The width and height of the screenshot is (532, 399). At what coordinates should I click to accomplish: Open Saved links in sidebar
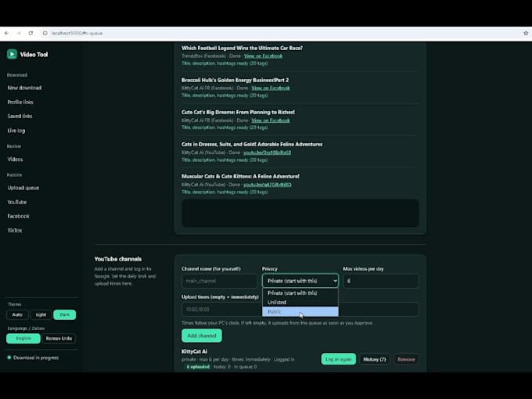tap(20, 117)
